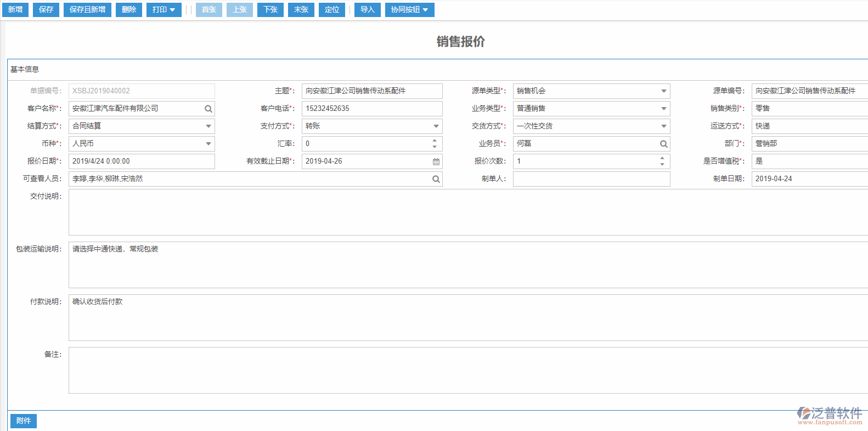
Task: Increase 汇率 value with up arrow
Action: [x=435, y=141]
